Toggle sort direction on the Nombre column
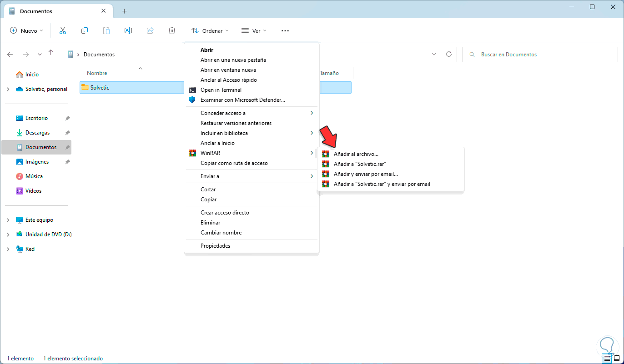The image size is (624, 364). point(97,73)
